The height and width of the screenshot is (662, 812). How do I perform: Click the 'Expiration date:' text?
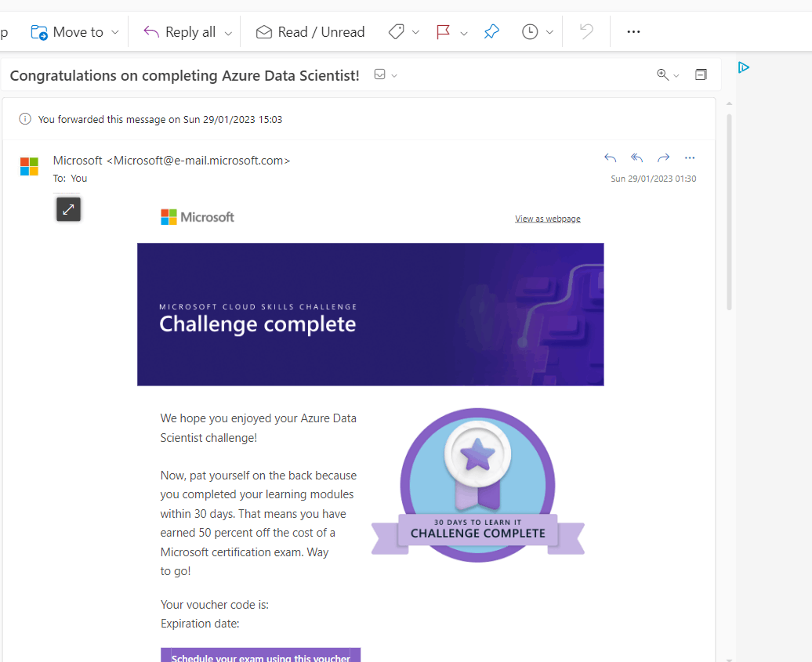(x=200, y=624)
